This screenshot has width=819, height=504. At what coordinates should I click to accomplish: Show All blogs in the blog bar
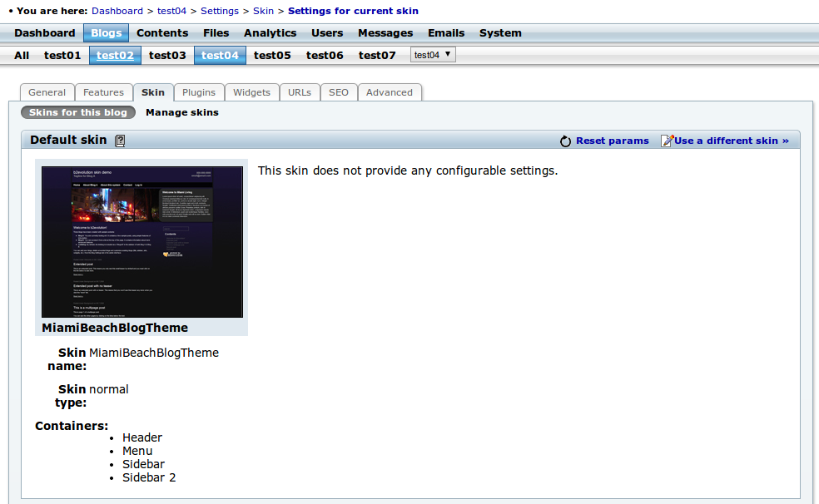pos(22,55)
